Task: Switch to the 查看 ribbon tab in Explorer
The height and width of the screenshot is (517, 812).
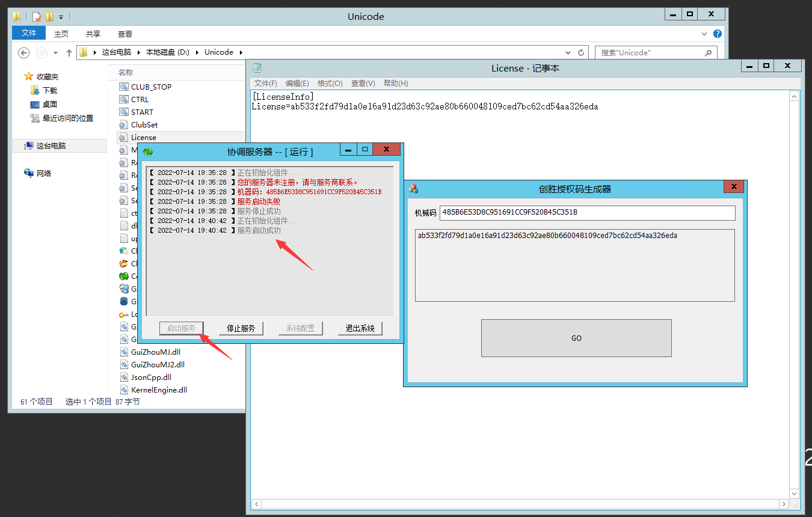Action: 125,34
